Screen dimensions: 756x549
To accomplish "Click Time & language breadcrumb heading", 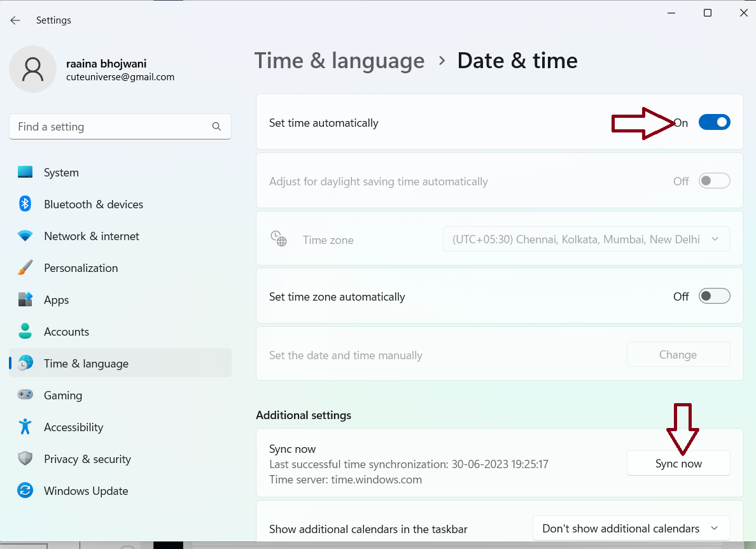I will (x=339, y=61).
